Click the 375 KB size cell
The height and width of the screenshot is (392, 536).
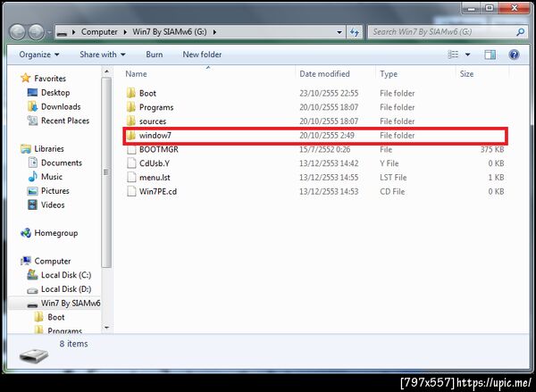tap(492, 149)
